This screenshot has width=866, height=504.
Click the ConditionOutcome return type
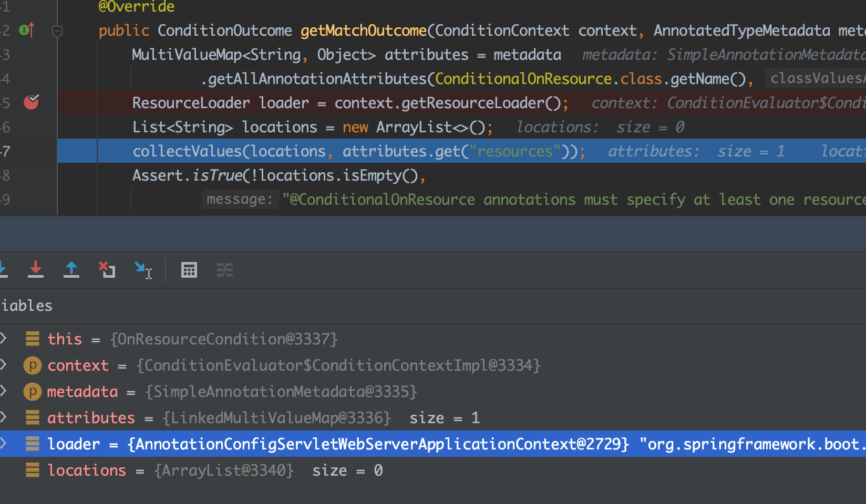(225, 30)
